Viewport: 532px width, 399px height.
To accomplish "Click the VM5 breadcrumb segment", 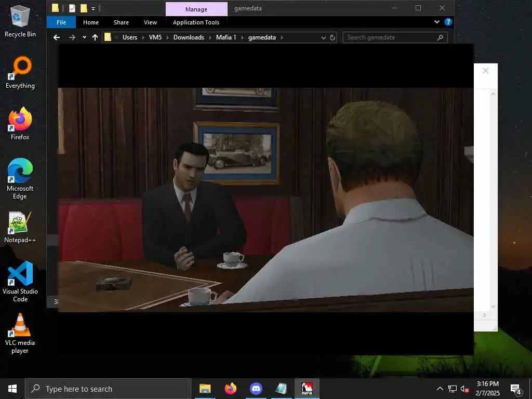I will click(155, 37).
